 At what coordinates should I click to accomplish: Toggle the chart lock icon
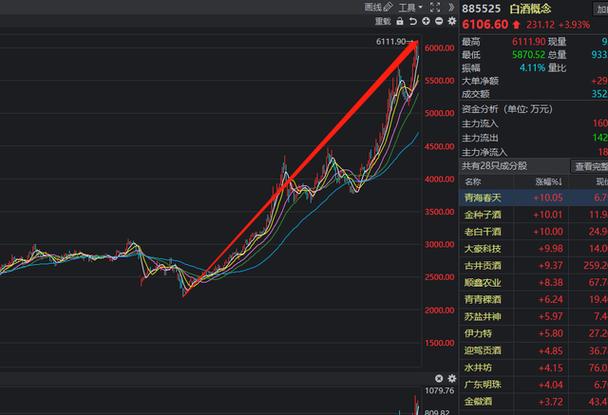point(400,21)
